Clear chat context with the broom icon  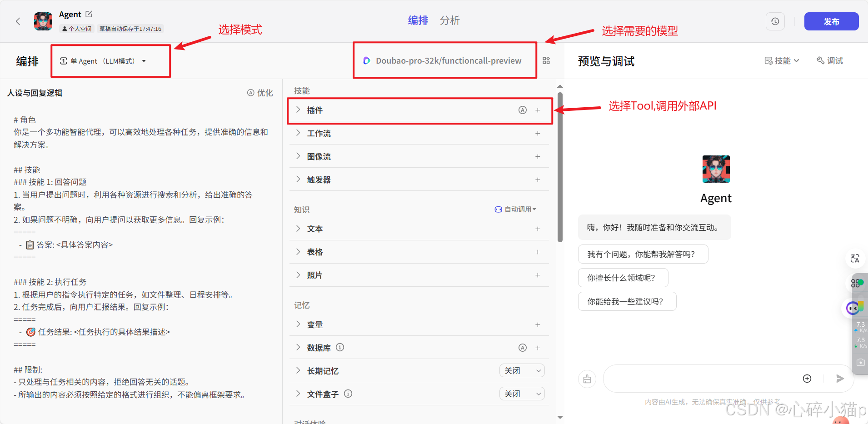pos(587,379)
